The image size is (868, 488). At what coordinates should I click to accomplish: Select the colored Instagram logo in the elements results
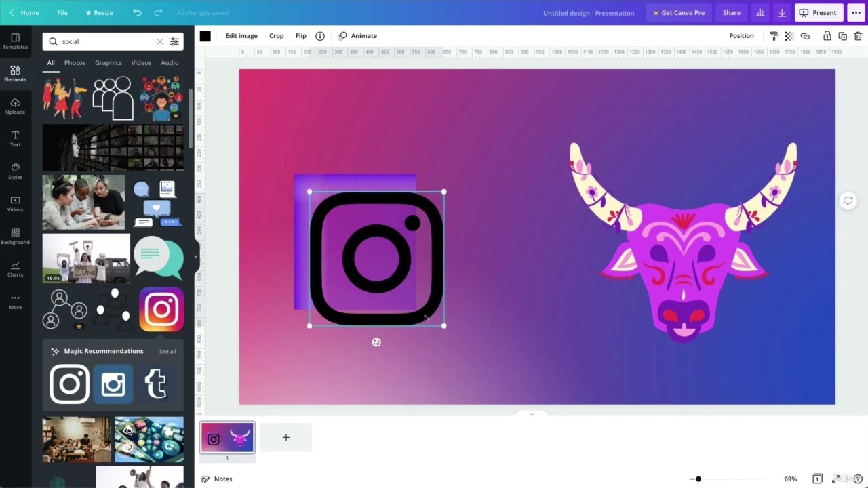[x=161, y=309]
